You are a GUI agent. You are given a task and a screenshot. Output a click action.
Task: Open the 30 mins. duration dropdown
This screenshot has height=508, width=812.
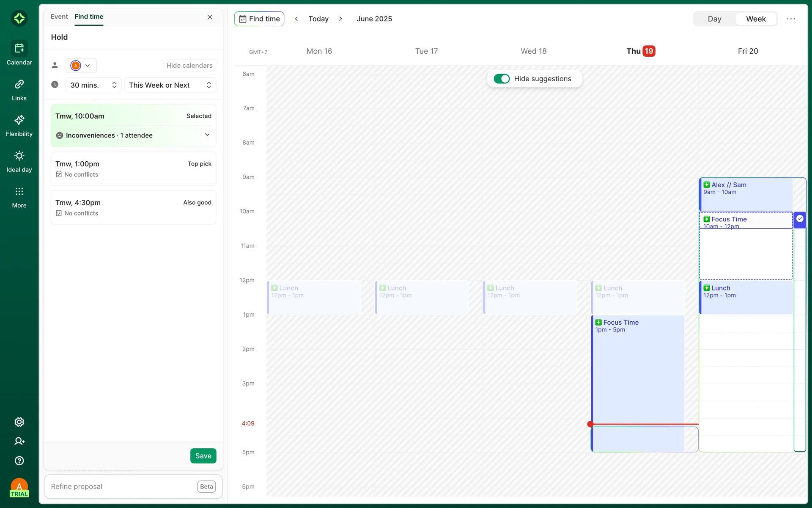click(x=93, y=85)
